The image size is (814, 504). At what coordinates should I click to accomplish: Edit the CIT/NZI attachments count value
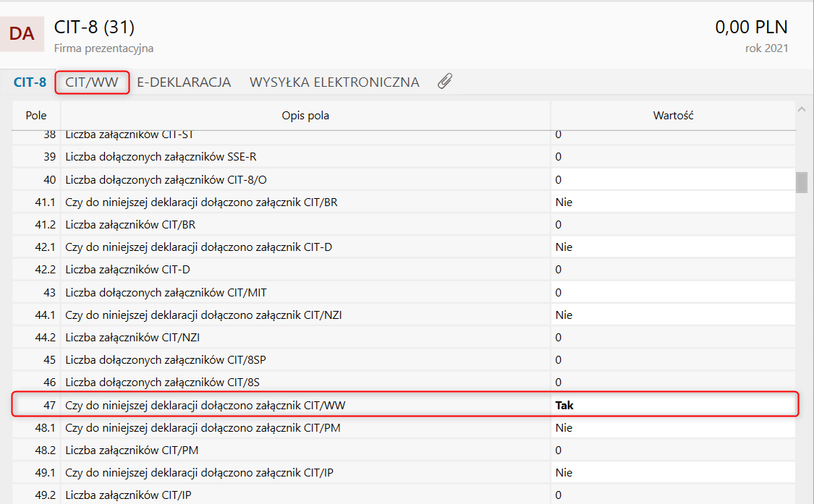tap(673, 338)
